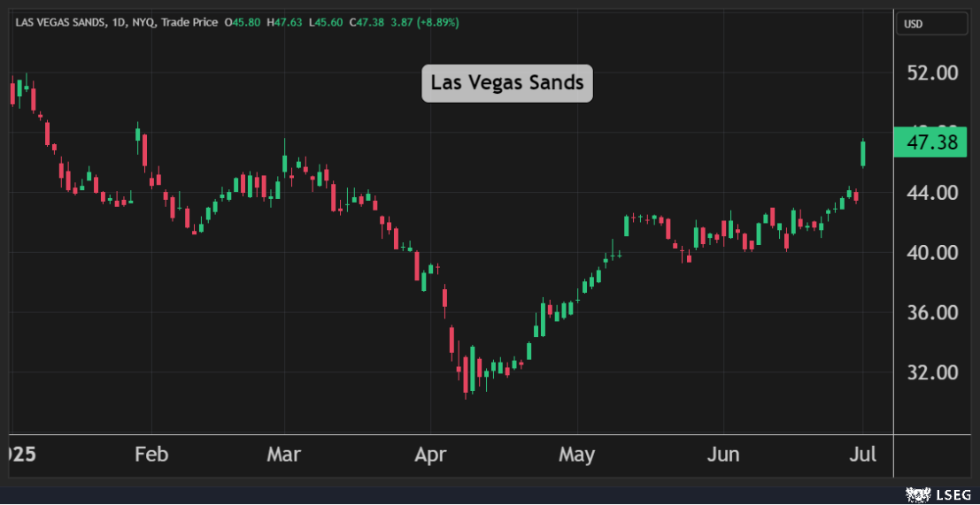
Task: Click the latest tall green candle near Jul
Action: click(x=863, y=154)
